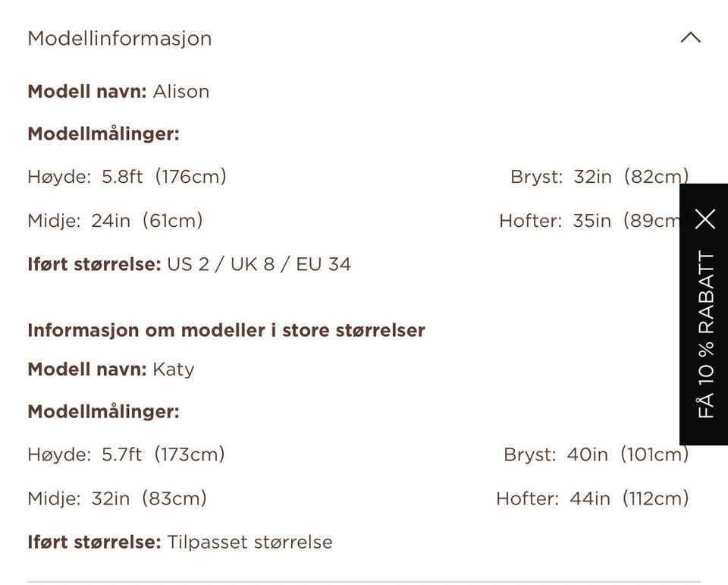Click Katy's Iført størrelse label
The height and width of the screenshot is (585, 728).
point(94,543)
